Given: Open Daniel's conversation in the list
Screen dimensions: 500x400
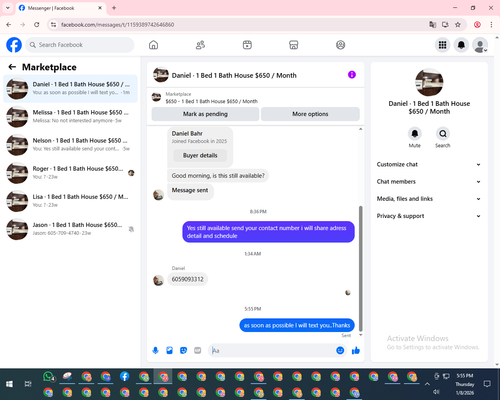Looking at the screenshot, I should pos(70,89).
